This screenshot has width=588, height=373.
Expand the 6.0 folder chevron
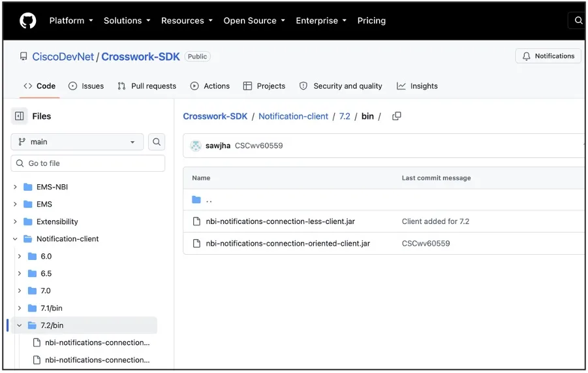tap(20, 256)
